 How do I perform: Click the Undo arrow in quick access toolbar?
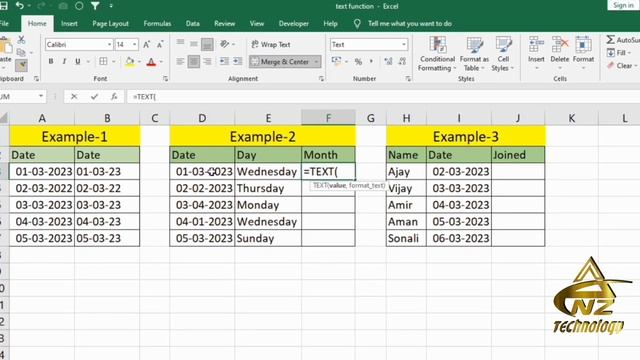(x=19, y=6)
